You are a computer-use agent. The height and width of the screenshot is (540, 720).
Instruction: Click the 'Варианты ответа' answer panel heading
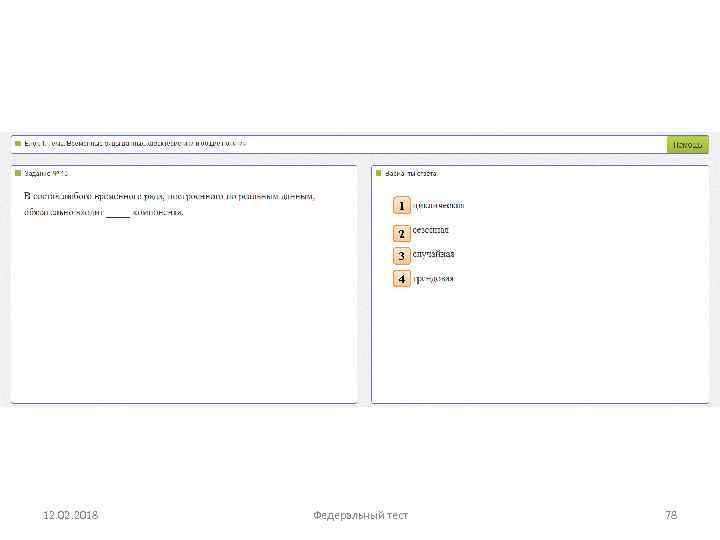pyautogui.click(x=411, y=173)
